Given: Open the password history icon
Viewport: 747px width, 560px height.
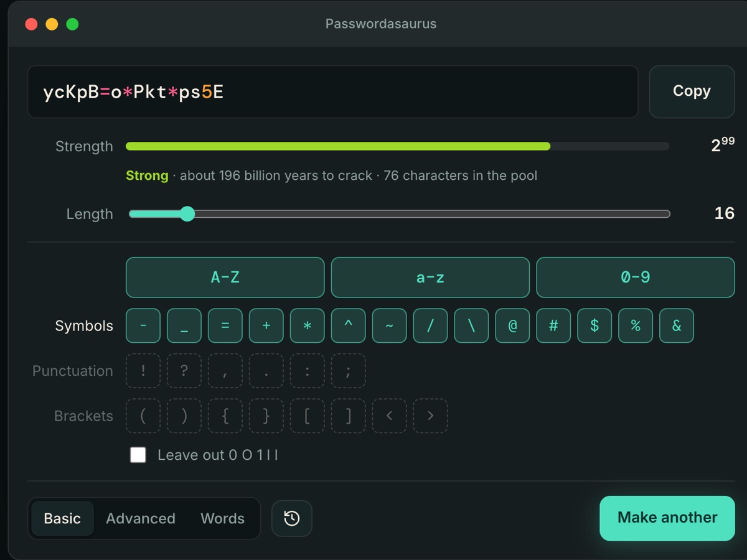Looking at the screenshot, I should click(x=292, y=518).
